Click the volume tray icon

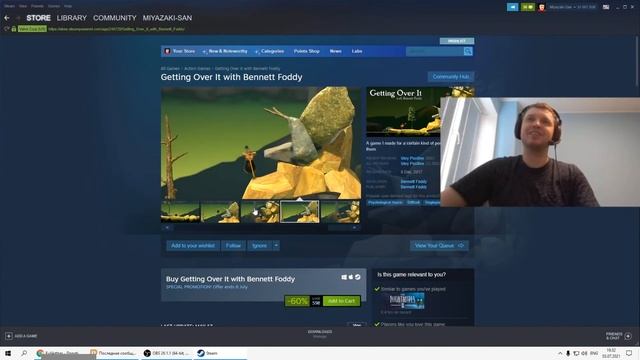pos(584,353)
